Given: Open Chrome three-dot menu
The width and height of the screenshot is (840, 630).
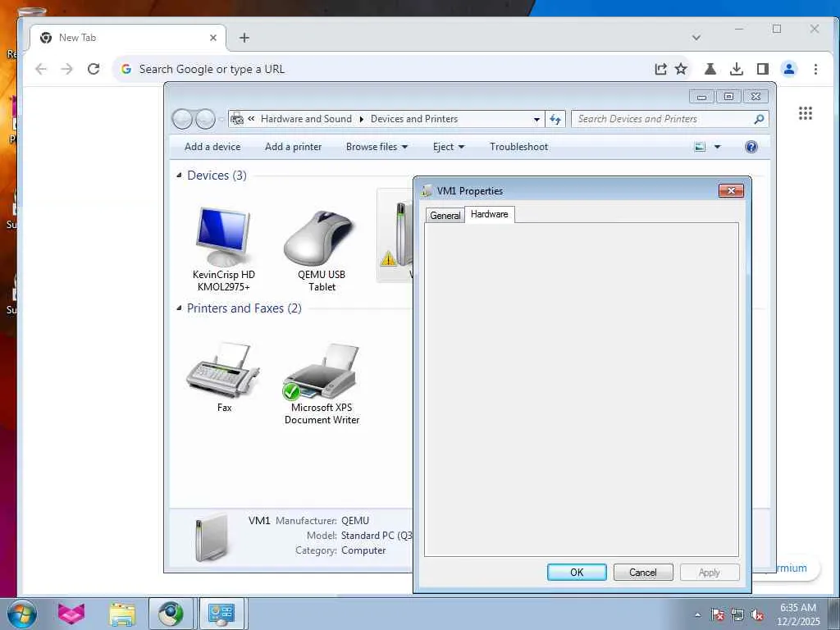Looking at the screenshot, I should 815,69.
